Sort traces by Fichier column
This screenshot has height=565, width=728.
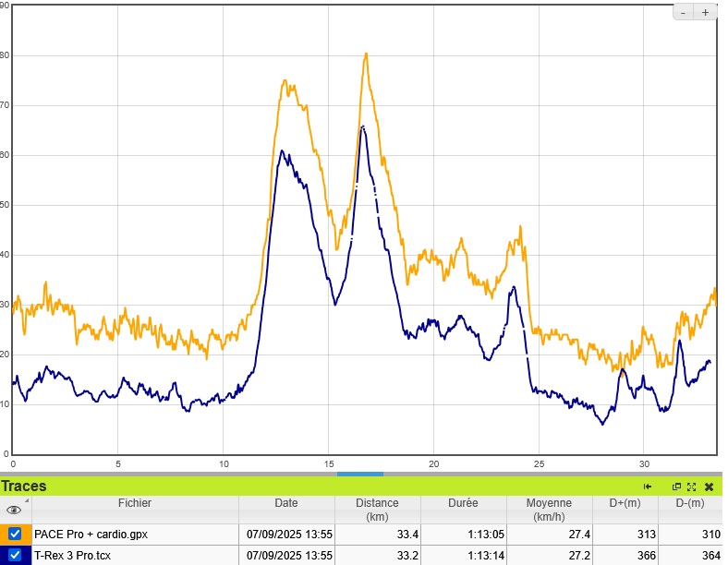point(134,503)
